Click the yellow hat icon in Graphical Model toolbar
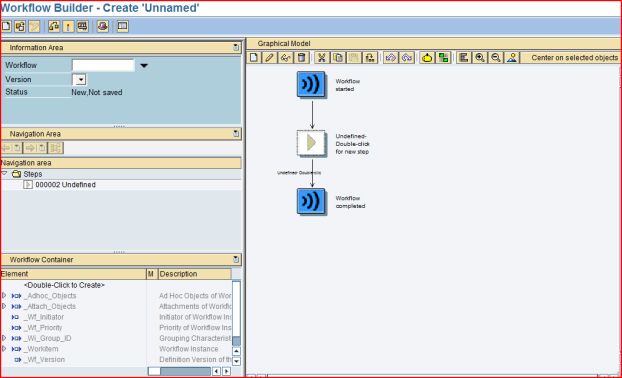 [427, 58]
